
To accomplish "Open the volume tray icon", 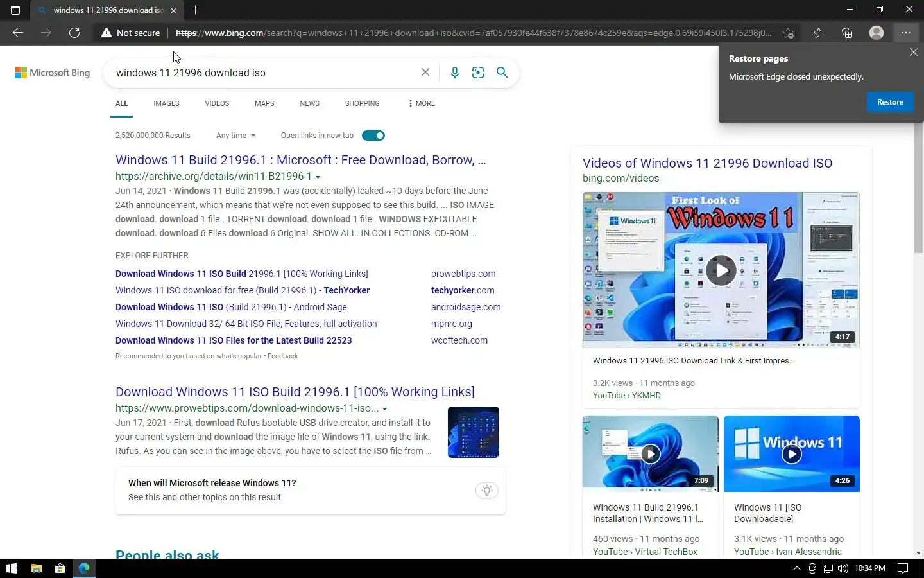I will point(843,568).
